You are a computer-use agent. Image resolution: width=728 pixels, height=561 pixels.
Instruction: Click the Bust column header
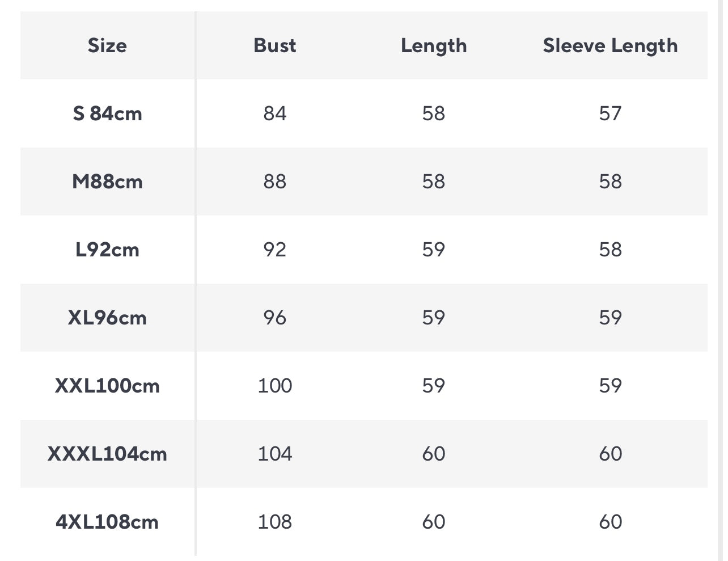pos(275,45)
